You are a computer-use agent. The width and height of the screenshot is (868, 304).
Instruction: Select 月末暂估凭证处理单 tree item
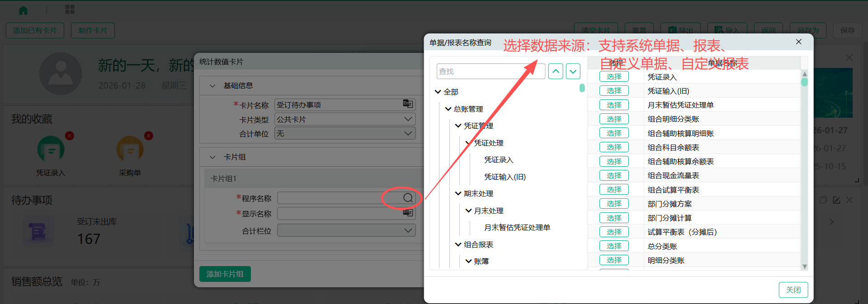coord(517,228)
